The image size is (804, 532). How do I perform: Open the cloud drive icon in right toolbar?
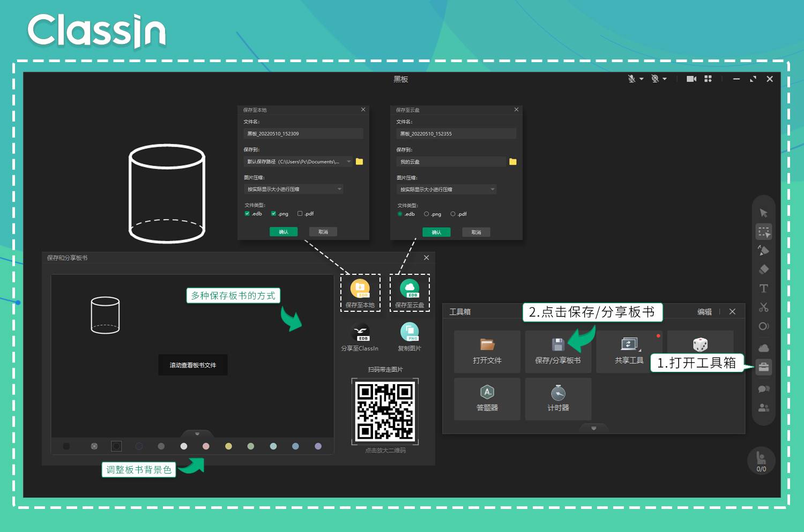point(764,348)
